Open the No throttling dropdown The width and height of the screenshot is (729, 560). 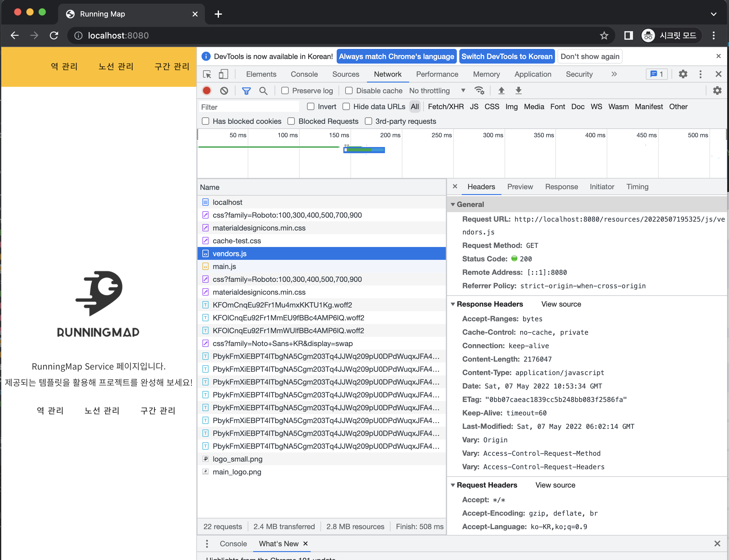(437, 91)
